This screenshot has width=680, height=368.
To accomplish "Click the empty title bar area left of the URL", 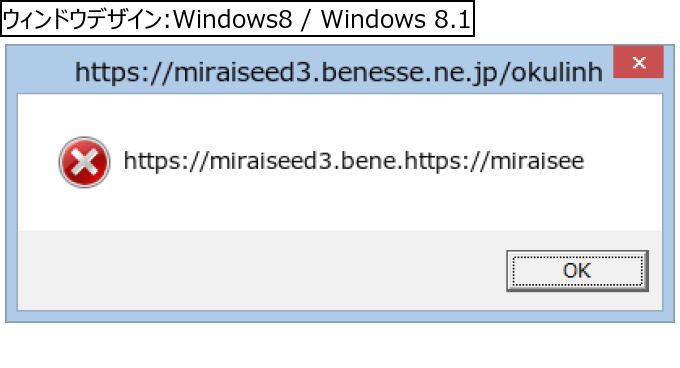I will [40, 71].
